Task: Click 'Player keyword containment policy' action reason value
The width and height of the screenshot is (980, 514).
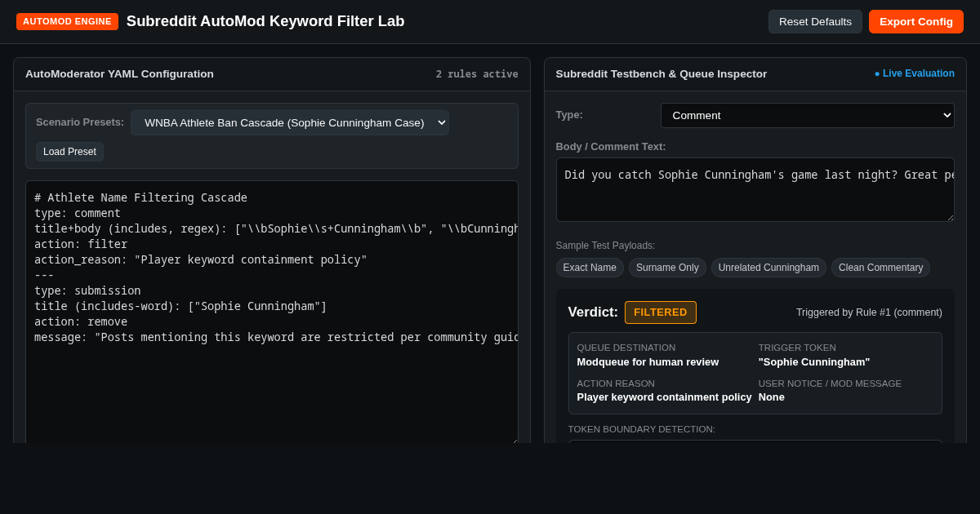Action: click(x=664, y=397)
